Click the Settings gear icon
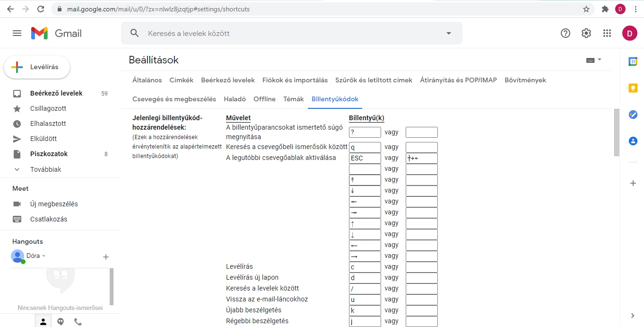Viewport: 644px width, 327px height. (586, 33)
